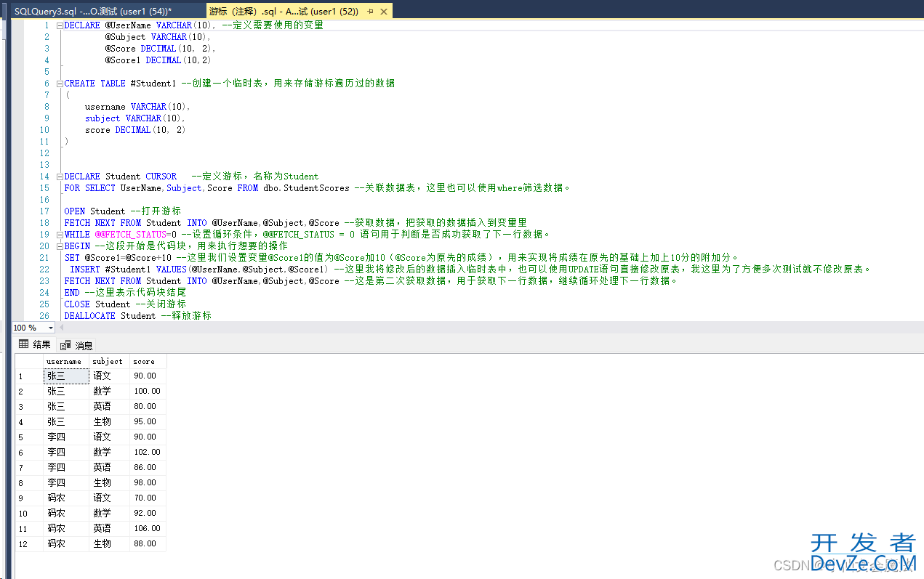Collapse the DECLARE Student CURSOR block
924x579 pixels.
click(x=60, y=177)
